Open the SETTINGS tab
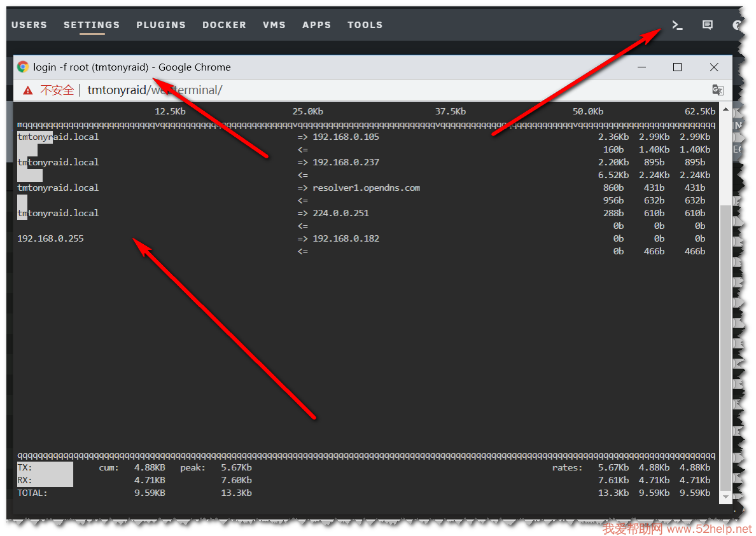The height and width of the screenshot is (536, 756). click(x=92, y=25)
